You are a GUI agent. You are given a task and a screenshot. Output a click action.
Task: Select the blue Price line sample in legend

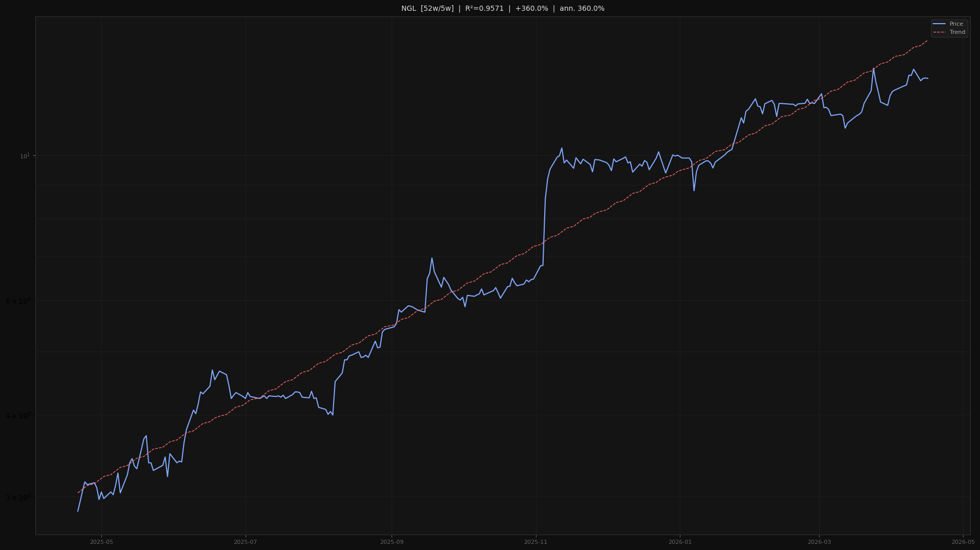pyautogui.click(x=940, y=24)
